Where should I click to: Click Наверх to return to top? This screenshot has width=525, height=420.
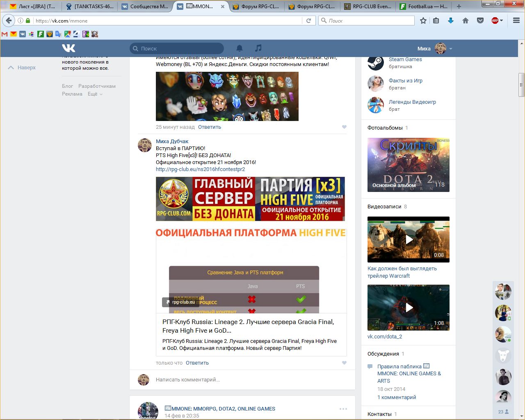(22, 68)
